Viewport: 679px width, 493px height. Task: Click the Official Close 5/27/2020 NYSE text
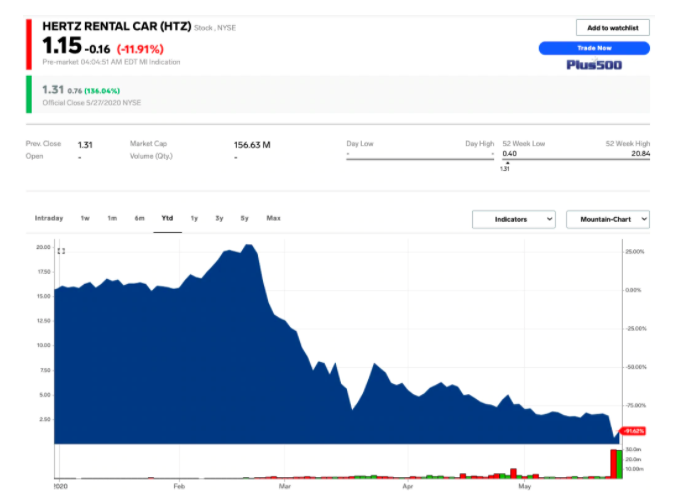coord(92,103)
